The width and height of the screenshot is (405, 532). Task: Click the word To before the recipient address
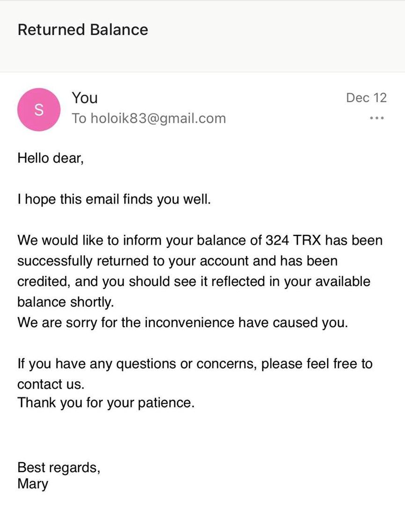(79, 119)
